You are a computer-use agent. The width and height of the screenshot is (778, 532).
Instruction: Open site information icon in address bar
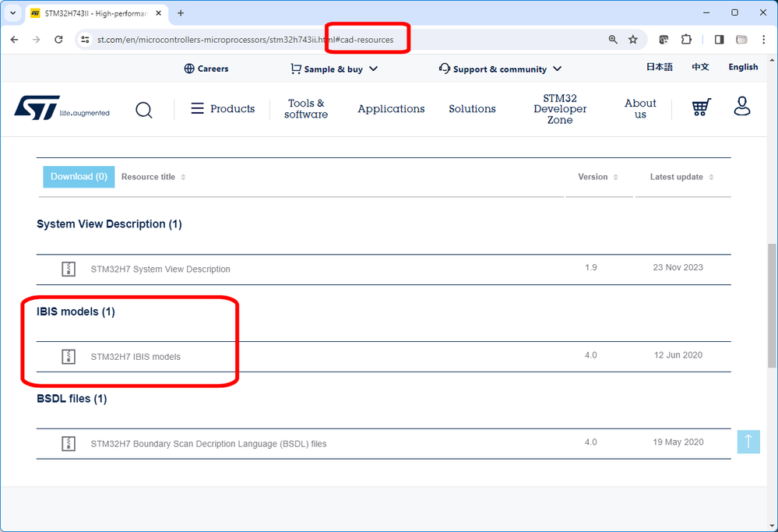coord(86,40)
